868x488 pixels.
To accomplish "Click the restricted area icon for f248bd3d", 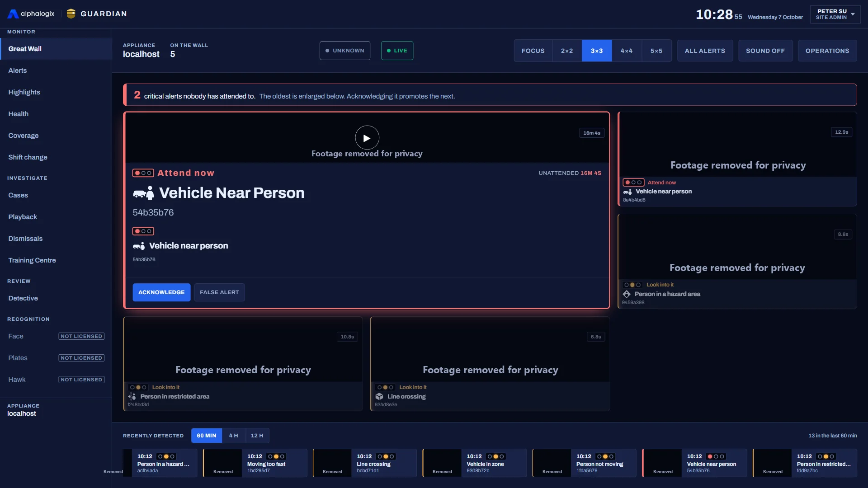I will [132, 396].
